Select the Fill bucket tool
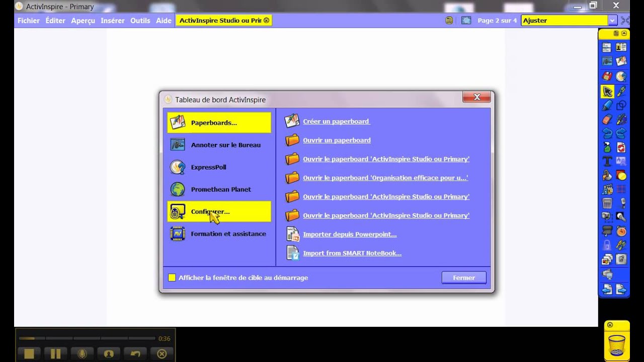The width and height of the screenshot is (644, 362). tap(607, 175)
